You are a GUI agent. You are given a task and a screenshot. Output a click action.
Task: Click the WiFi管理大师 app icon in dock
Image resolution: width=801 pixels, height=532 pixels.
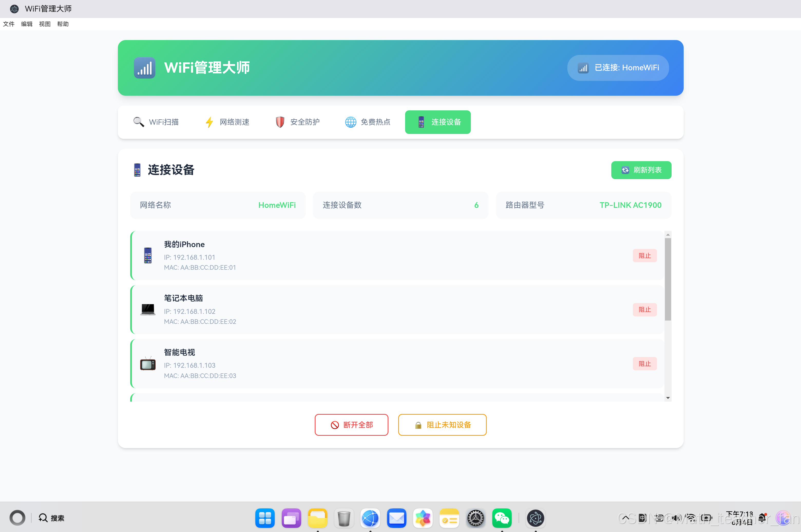[x=536, y=518]
